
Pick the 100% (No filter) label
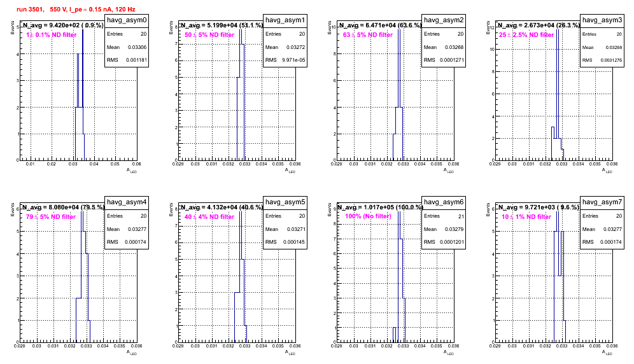tap(369, 216)
